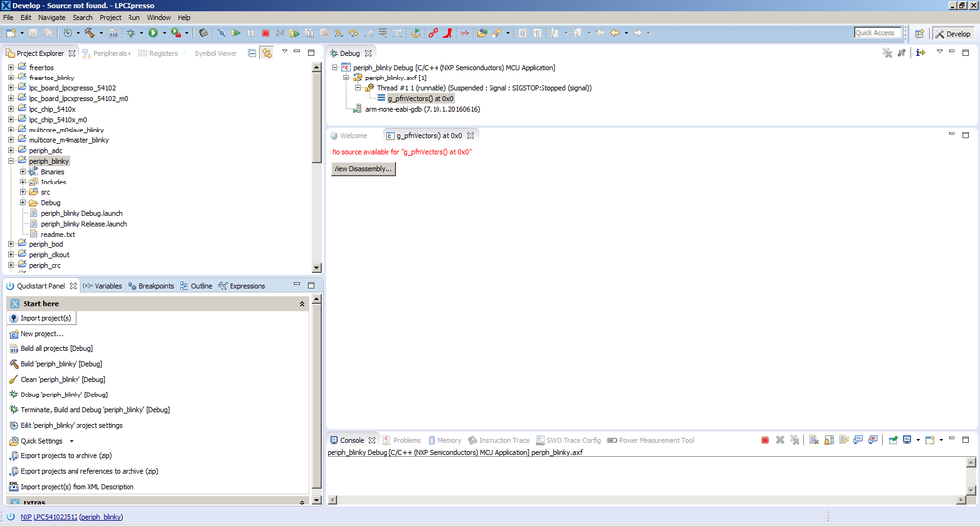Open the Welcome editor tab
The width and height of the screenshot is (980, 527).
pos(349,135)
